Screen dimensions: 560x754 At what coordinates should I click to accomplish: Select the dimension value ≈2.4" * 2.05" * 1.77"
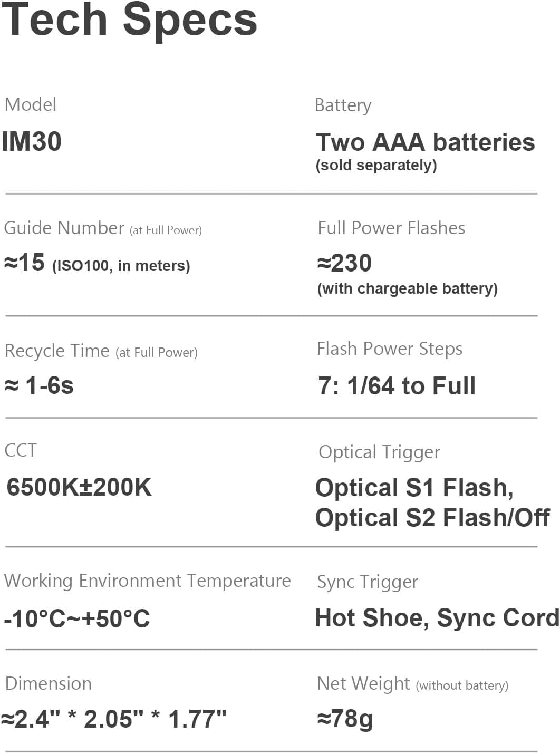pyautogui.click(x=114, y=719)
